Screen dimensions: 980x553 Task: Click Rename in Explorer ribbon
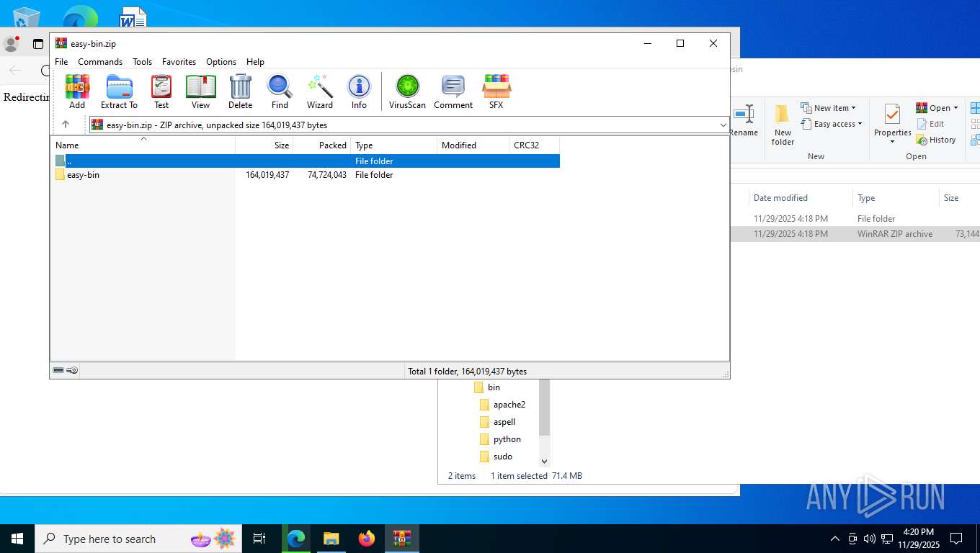tap(744, 120)
